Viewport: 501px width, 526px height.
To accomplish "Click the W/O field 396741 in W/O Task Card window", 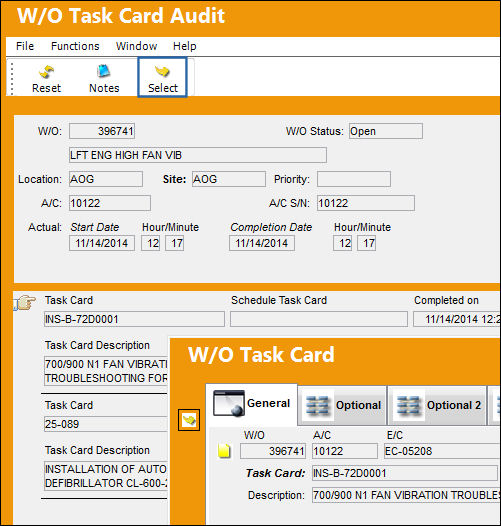I will (273, 451).
